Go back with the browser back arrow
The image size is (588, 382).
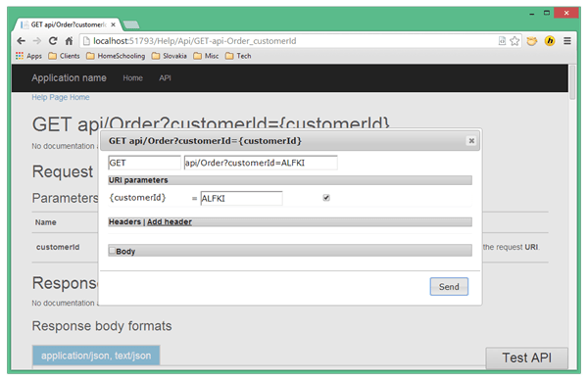coord(21,41)
